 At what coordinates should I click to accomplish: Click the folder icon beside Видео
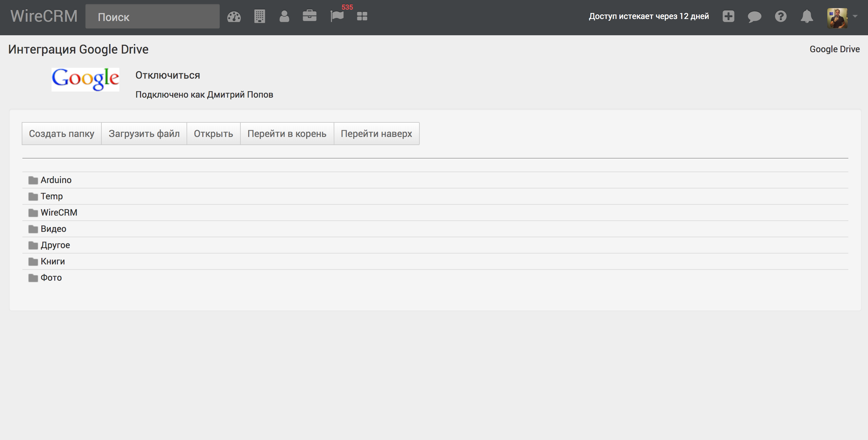click(33, 229)
